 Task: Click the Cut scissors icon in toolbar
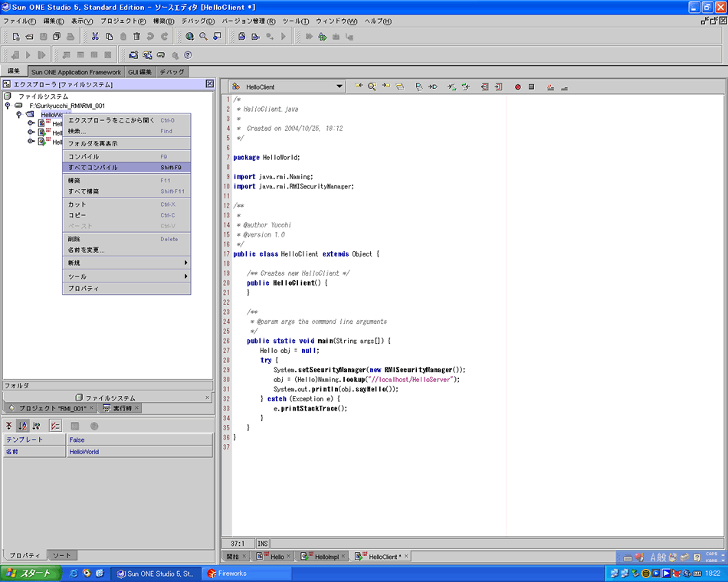pyautogui.click(x=95, y=36)
